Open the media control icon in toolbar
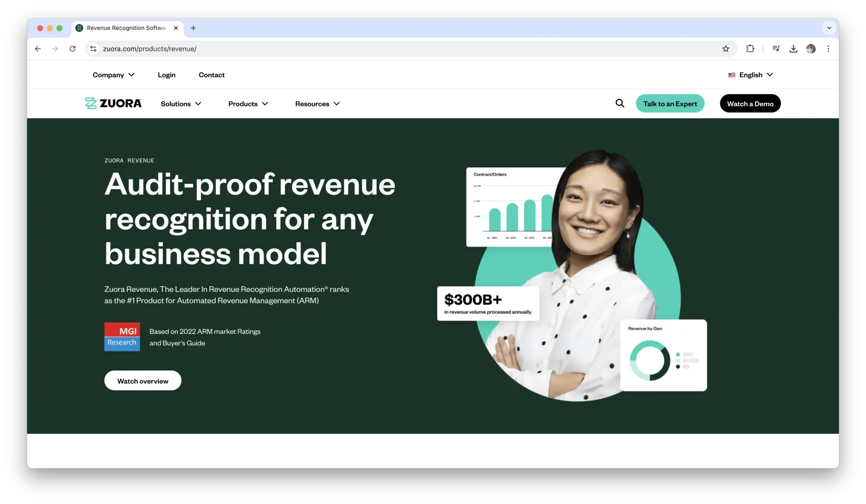Image resolution: width=866 pixels, height=504 pixels. pyautogui.click(x=776, y=49)
